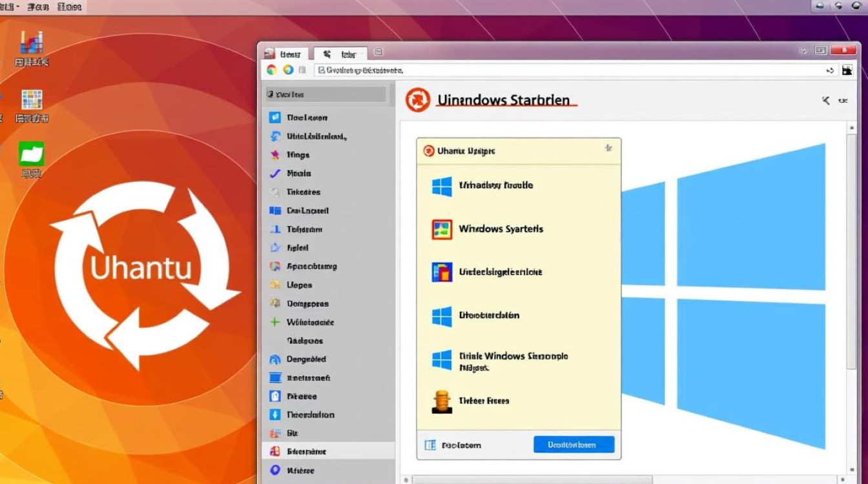Click the Windows logo on the first list entry
Image resolution: width=868 pixels, height=484 pixels.
click(x=442, y=186)
